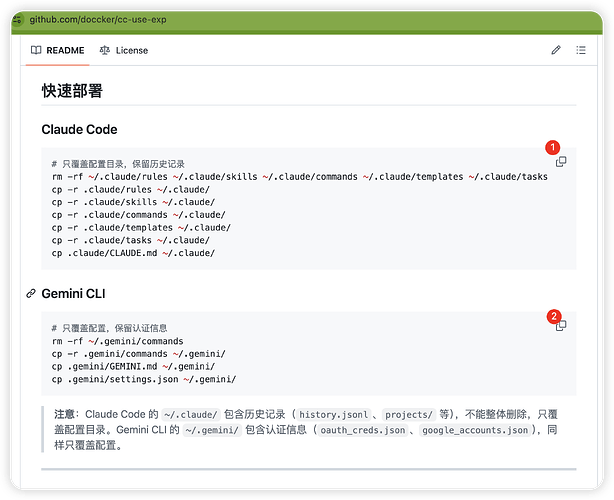Click the cp .claude/CLAUDE.md command line
This screenshot has height=500, width=614.
(x=133, y=253)
